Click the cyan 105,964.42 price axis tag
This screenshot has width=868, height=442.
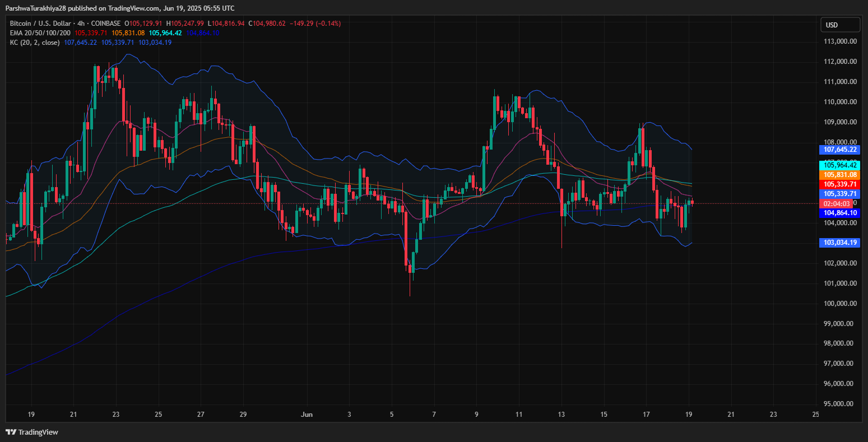839,165
